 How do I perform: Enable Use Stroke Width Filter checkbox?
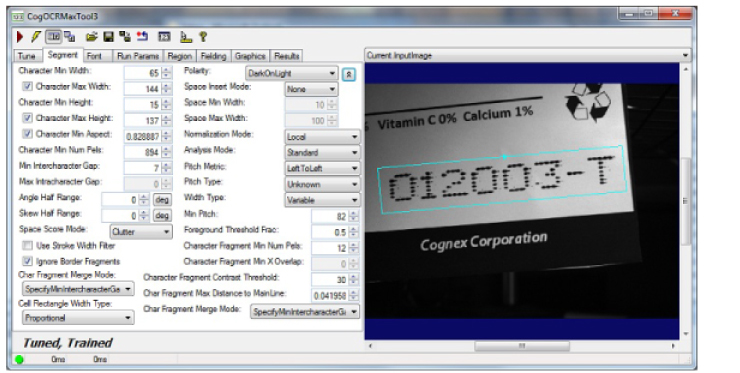click(27, 246)
